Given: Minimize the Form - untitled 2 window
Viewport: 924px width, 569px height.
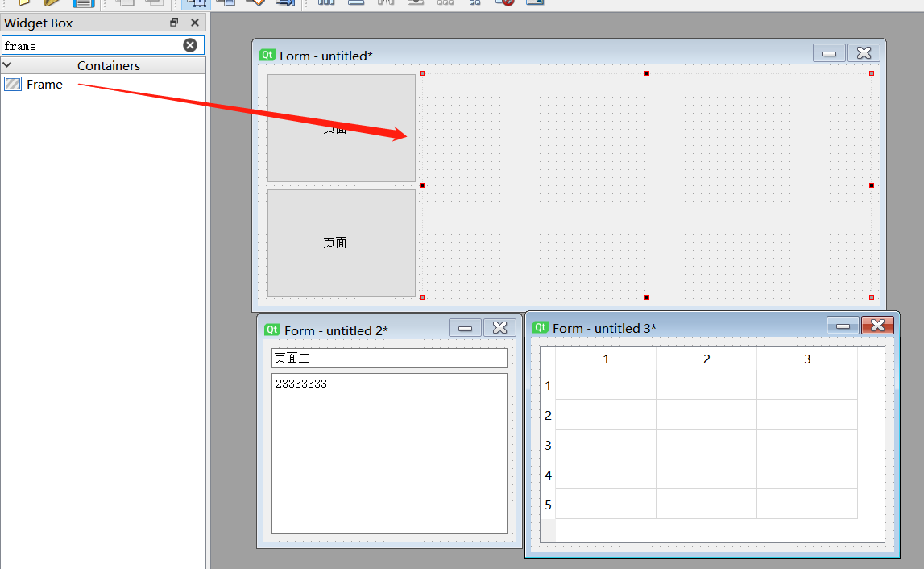Looking at the screenshot, I should [x=465, y=328].
